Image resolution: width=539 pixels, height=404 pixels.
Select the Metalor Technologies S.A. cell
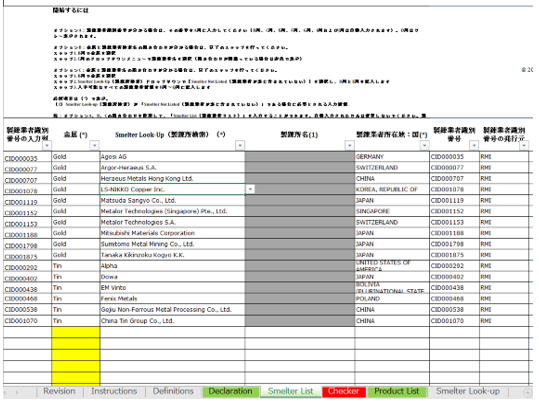coord(172,222)
